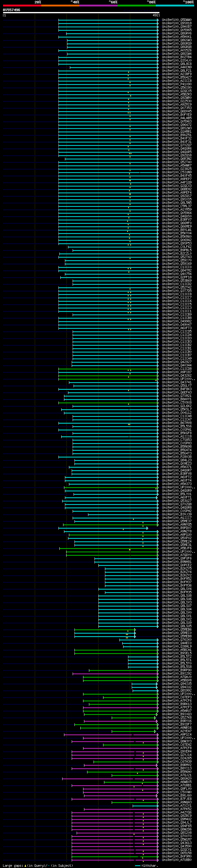Click the red 20% identity color bar
This screenshot has height=868, width=197.
22,6
